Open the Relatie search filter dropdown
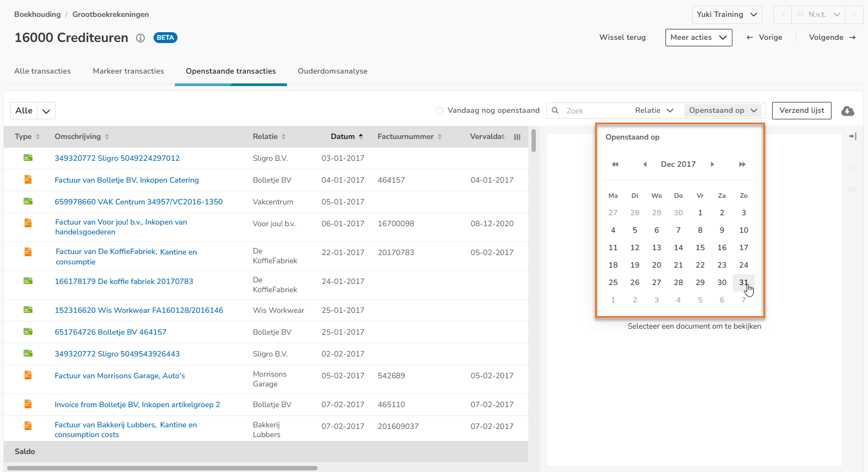868x472 pixels. [x=654, y=111]
